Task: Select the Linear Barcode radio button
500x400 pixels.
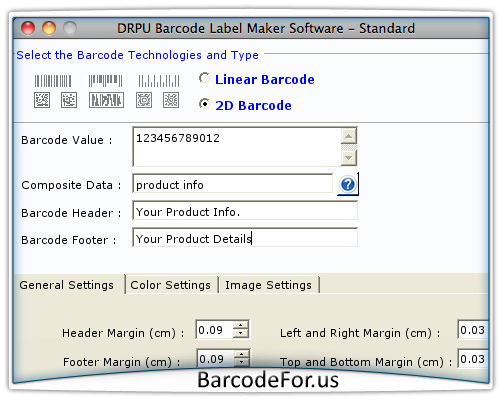Action: click(204, 78)
